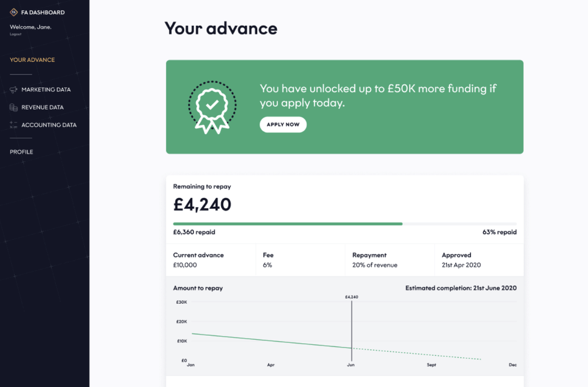588x387 pixels.
Task: Open Accounting Data from sidebar
Action: pos(49,125)
